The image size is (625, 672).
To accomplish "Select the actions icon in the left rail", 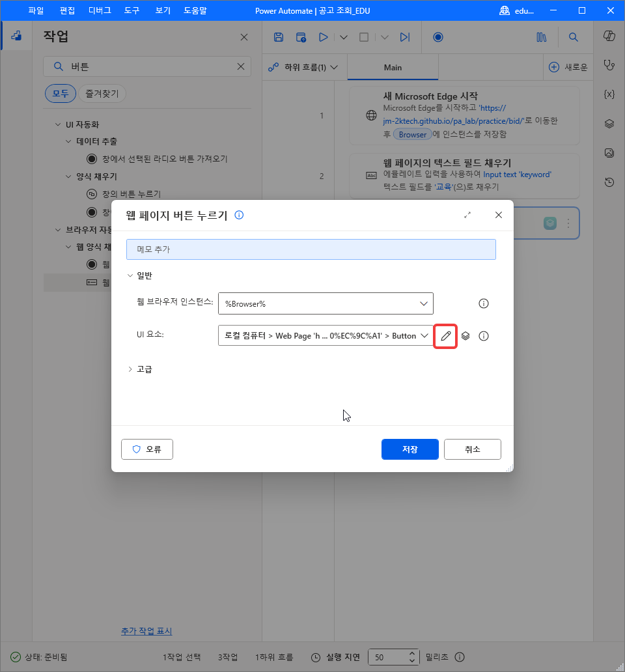I will pos(16,36).
